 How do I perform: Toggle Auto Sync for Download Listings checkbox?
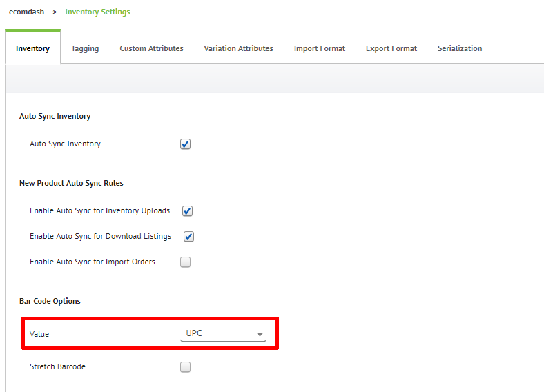[188, 237]
